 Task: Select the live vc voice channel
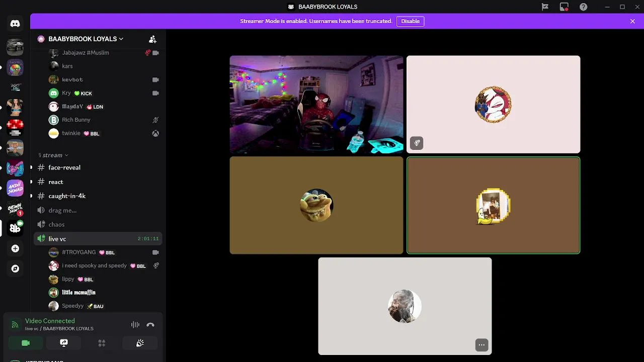point(98,239)
